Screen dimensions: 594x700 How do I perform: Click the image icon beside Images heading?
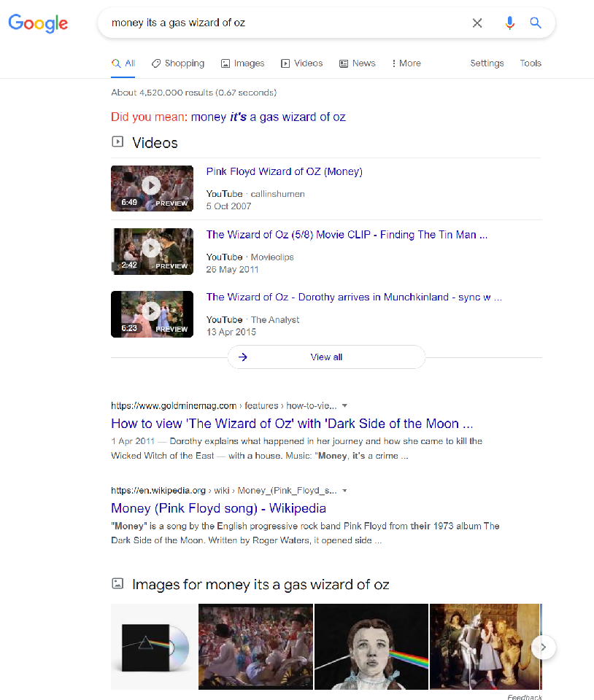tap(117, 583)
